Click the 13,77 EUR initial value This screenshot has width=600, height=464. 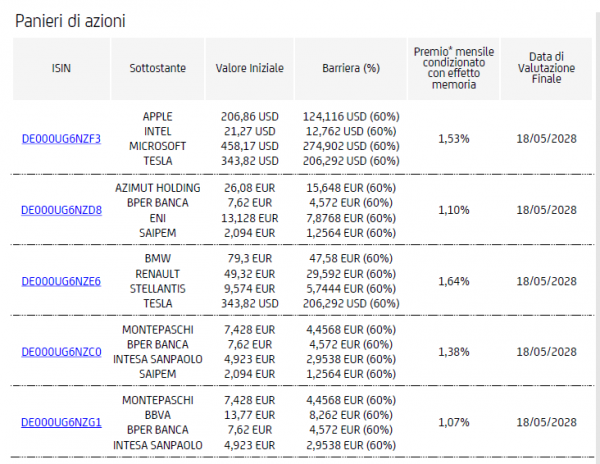pos(249,415)
